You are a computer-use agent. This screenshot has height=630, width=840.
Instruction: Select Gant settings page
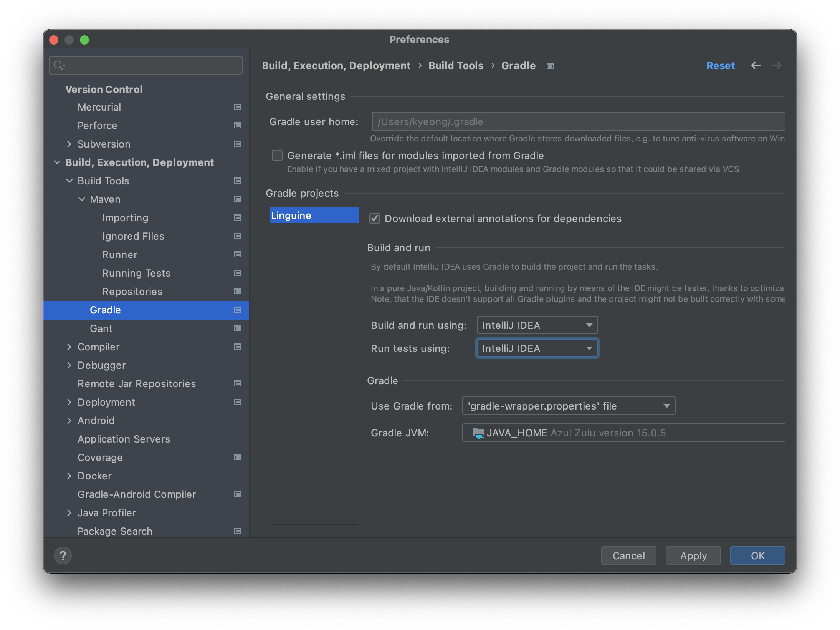click(146, 328)
